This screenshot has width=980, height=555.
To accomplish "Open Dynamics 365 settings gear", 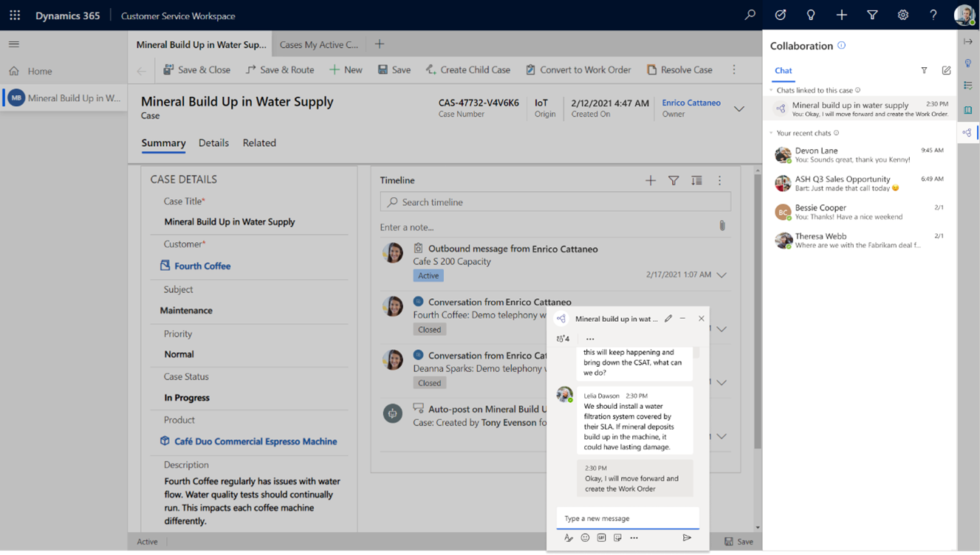I will coord(902,15).
